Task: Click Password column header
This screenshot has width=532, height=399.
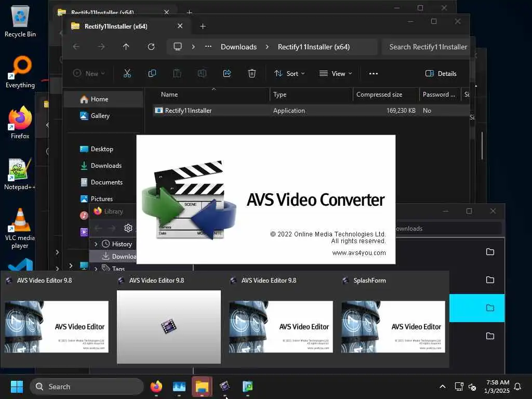Action: point(440,95)
